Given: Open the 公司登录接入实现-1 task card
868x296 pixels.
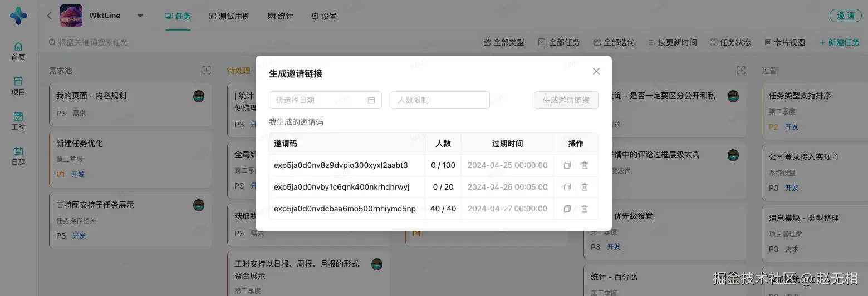Looking at the screenshot, I should tap(815, 172).
